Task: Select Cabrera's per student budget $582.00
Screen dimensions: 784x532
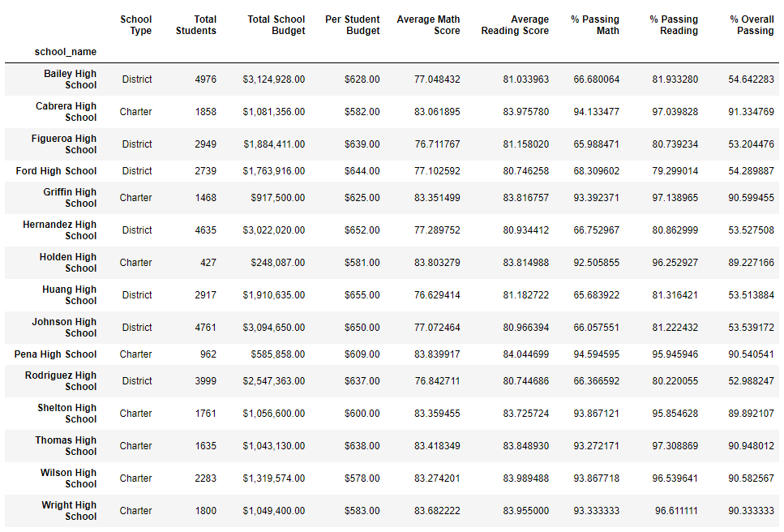Action: (x=362, y=112)
